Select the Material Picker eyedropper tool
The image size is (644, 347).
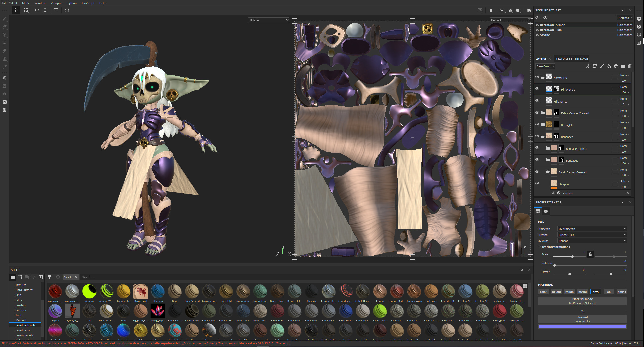coord(5,67)
